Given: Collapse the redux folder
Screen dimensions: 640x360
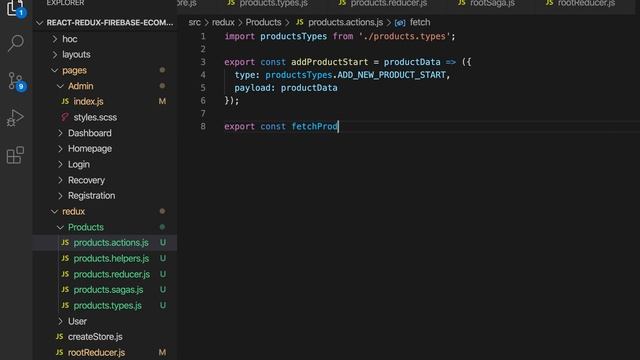Looking at the screenshot, I should click(54, 211).
